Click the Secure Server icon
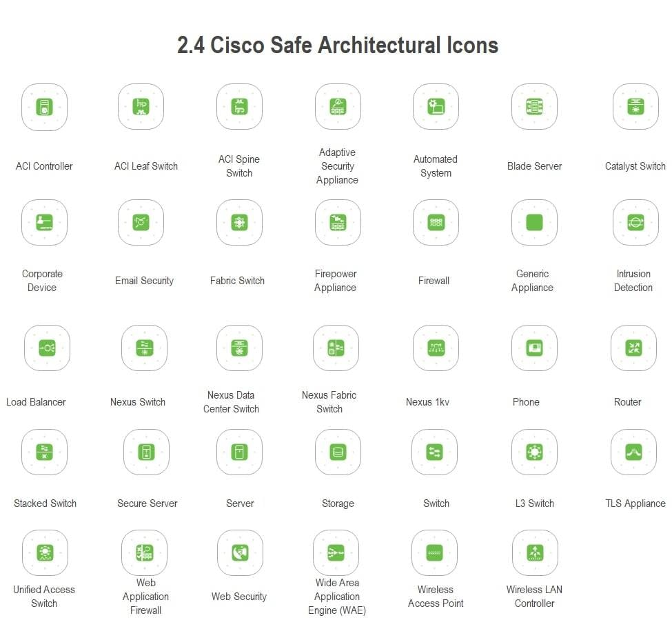 click(147, 452)
